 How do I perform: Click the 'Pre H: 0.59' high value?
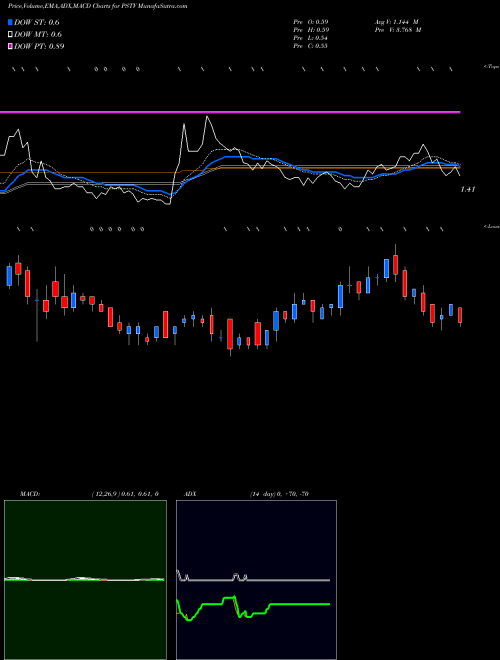311,30
